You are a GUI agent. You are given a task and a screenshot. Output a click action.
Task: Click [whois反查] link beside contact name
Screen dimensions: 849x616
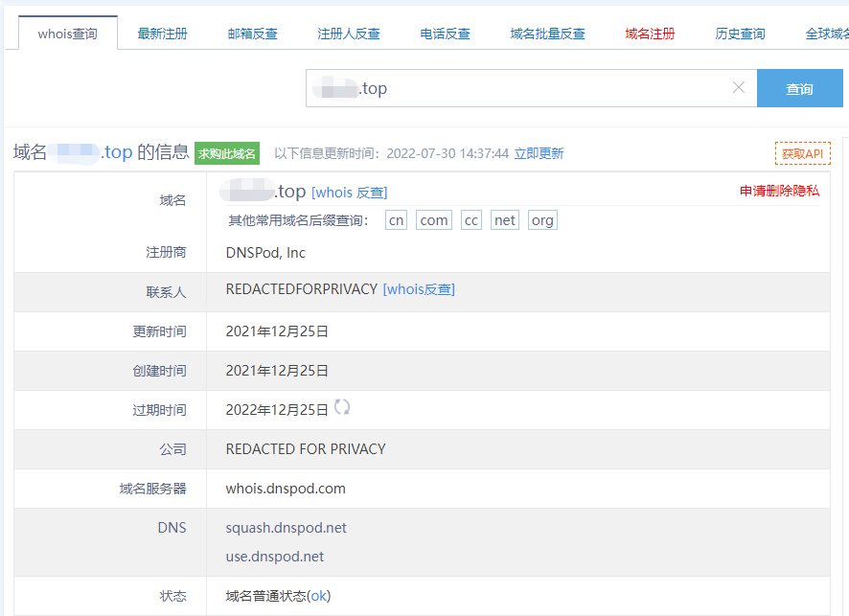tap(419, 289)
